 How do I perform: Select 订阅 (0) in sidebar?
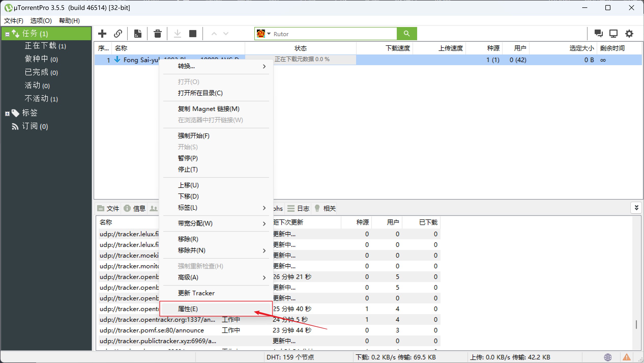coord(35,127)
